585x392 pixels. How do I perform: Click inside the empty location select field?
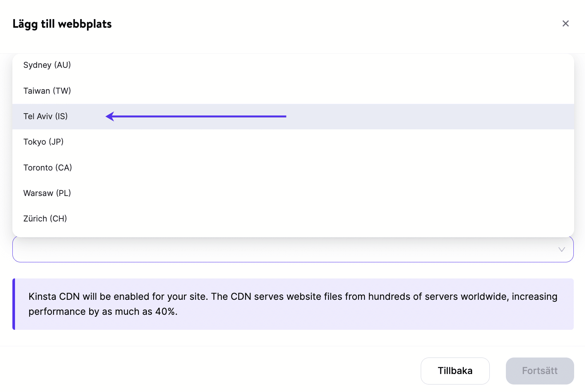pos(285,250)
